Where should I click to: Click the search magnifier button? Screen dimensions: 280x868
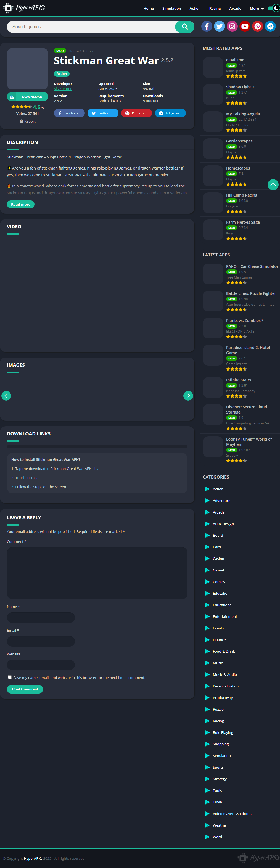click(x=184, y=27)
